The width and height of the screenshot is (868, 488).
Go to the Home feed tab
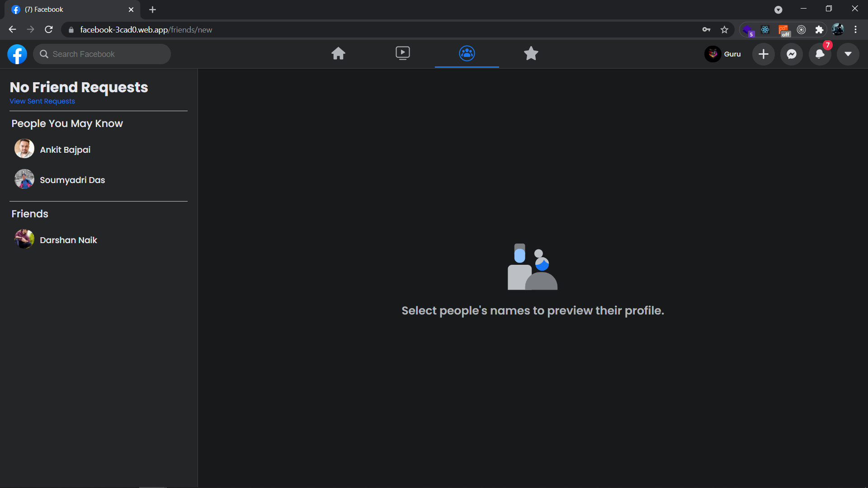[x=338, y=54]
